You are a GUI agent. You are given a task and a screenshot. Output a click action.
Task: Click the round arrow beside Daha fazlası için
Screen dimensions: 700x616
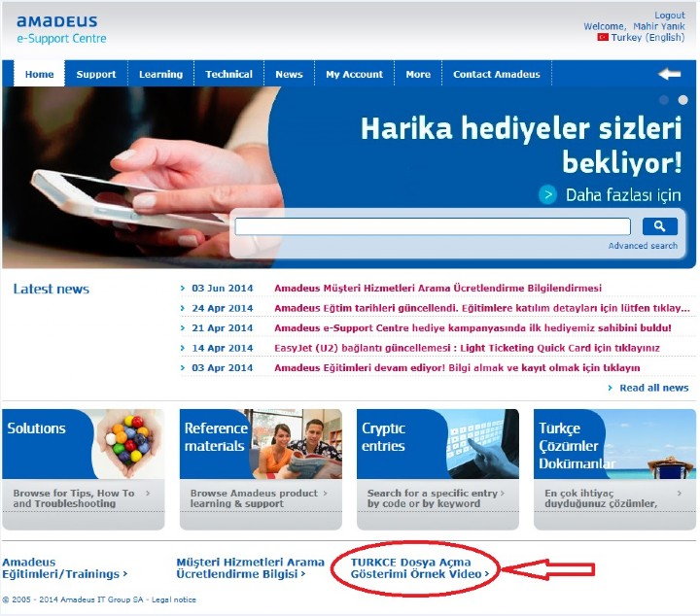547,195
